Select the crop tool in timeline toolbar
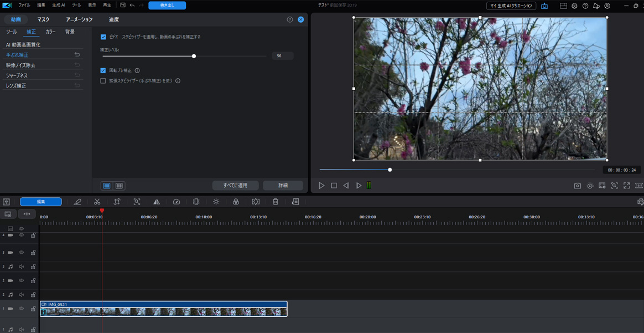This screenshot has width=644, height=333. point(117,202)
